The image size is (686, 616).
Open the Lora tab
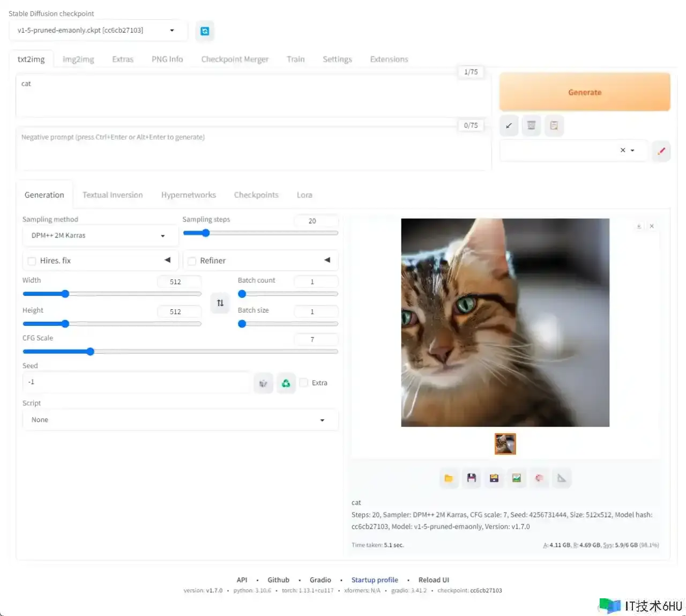[x=304, y=195]
